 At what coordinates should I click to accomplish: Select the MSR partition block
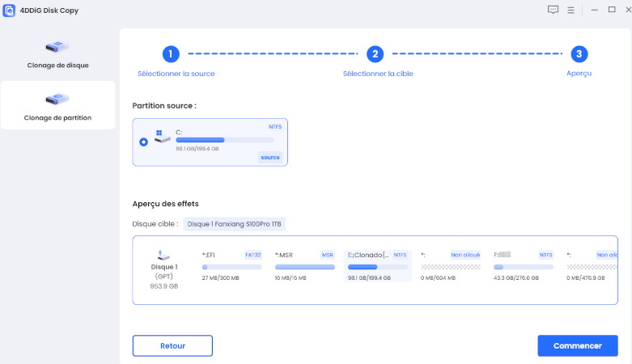pyautogui.click(x=304, y=266)
